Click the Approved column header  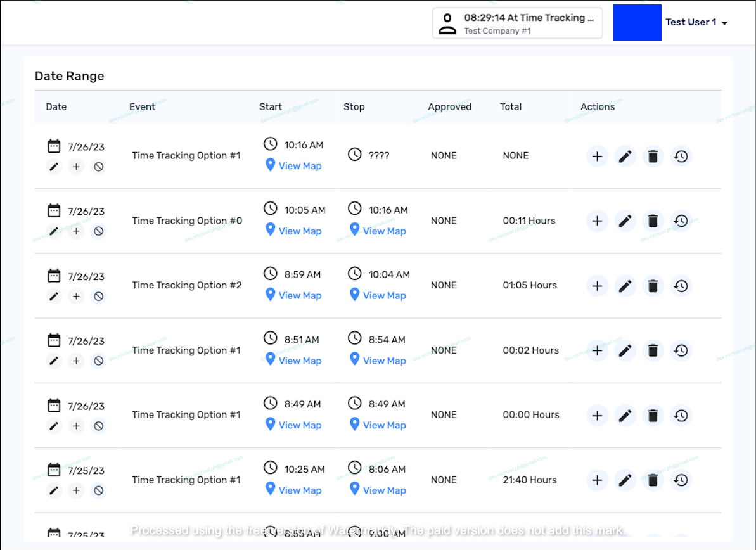coord(449,106)
